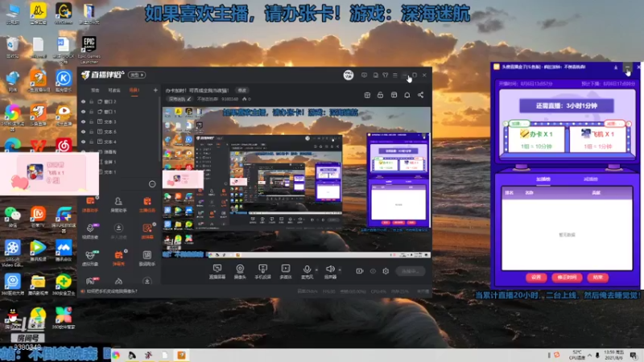Toggle the preview eye icon near the gear

coord(373,271)
